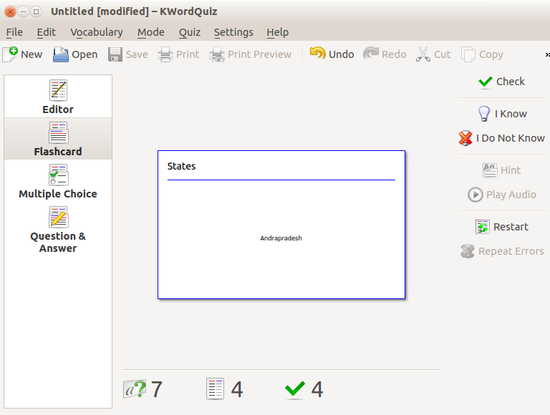This screenshot has height=415, width=550.
Task: Switch to Multiple Choice mode icon
Action: tap(58, 175)
